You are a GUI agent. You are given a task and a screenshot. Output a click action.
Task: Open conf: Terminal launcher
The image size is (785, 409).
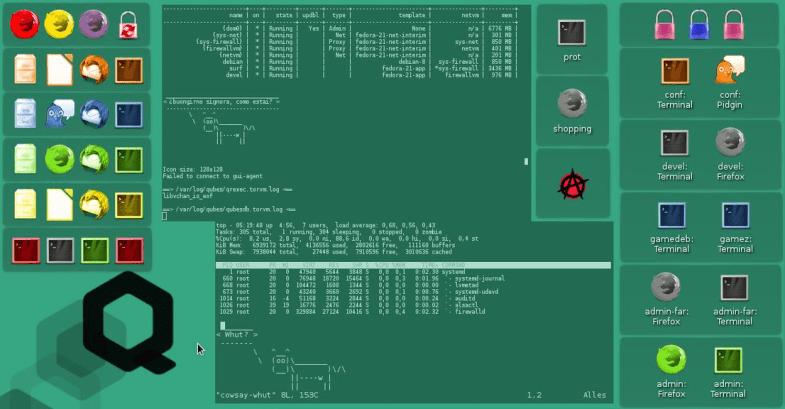(675, 72)
